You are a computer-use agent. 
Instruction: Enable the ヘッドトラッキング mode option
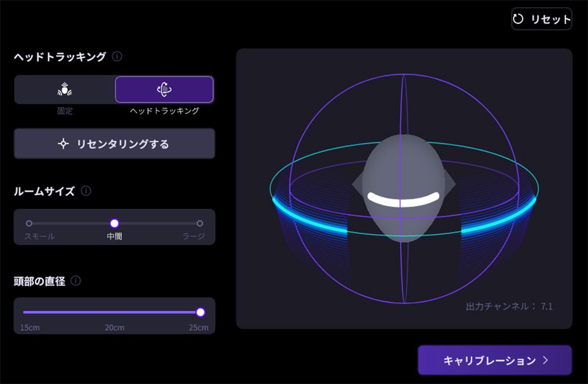[164, 90]
